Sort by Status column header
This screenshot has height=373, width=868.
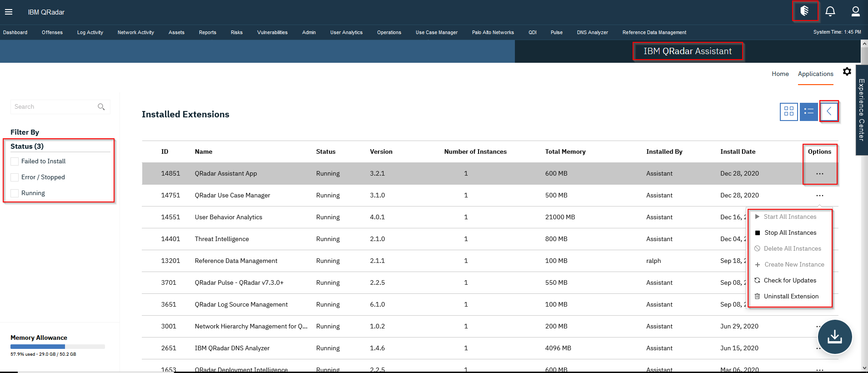click(326, 151)
